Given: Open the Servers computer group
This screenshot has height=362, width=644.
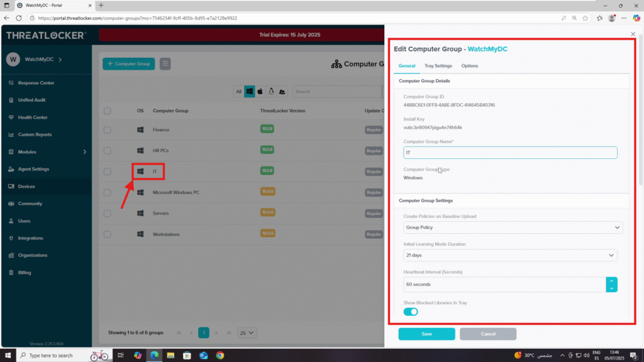Looking at the screenshot, I should pyautogui.click(x=160, y=214).
